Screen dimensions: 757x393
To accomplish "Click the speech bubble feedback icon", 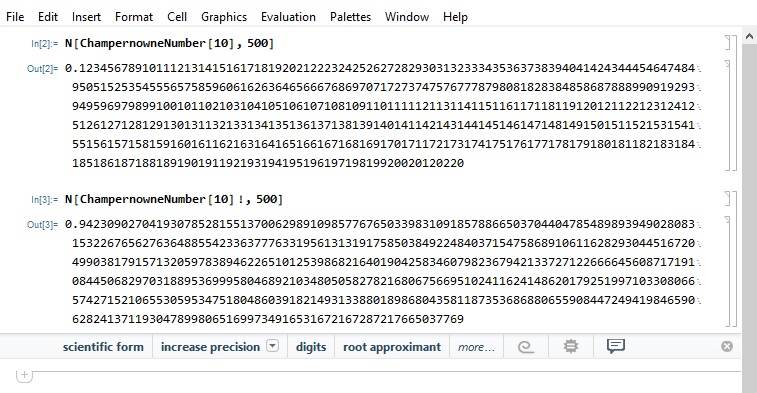I will click(616, 346).
